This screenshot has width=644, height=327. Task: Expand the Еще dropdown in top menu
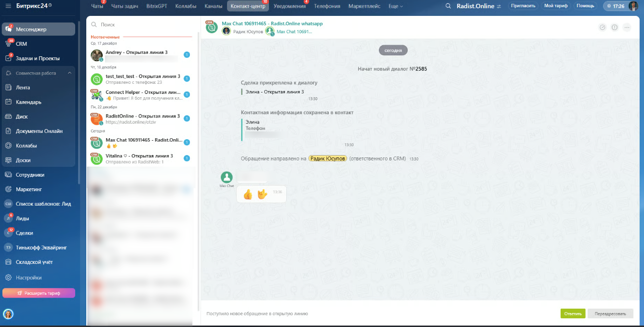click(x=395, y=6)
